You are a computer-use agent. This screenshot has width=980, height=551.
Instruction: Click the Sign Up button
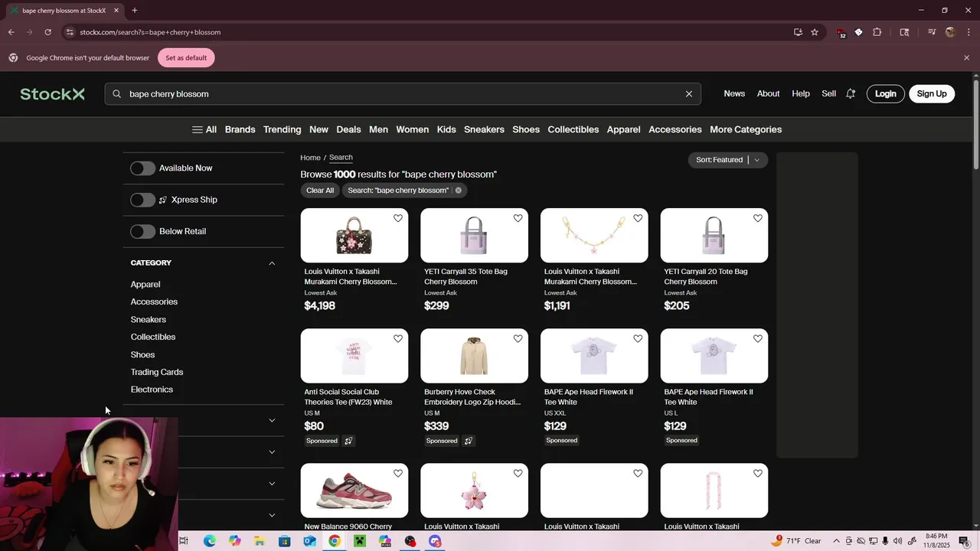[932, 94]
